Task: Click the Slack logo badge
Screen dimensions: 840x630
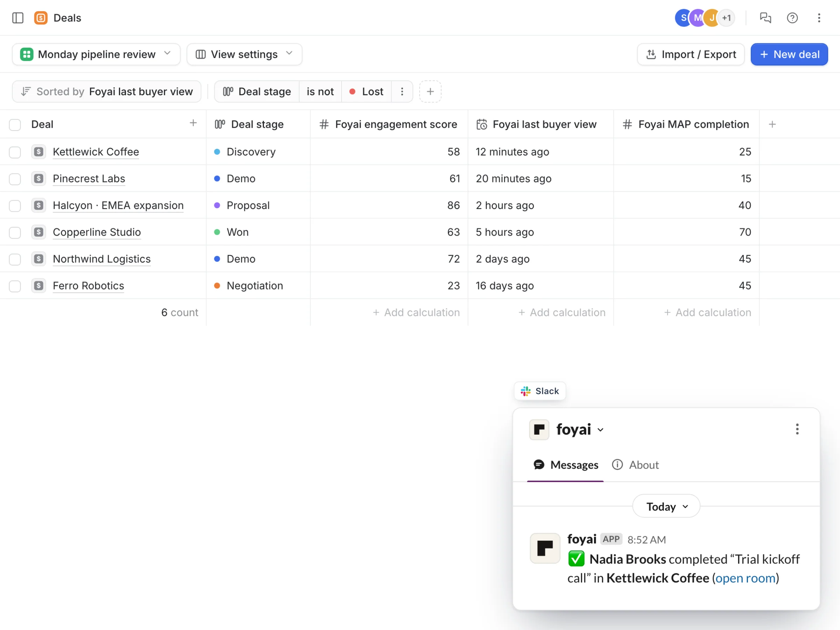Action: tap(540, 391)
